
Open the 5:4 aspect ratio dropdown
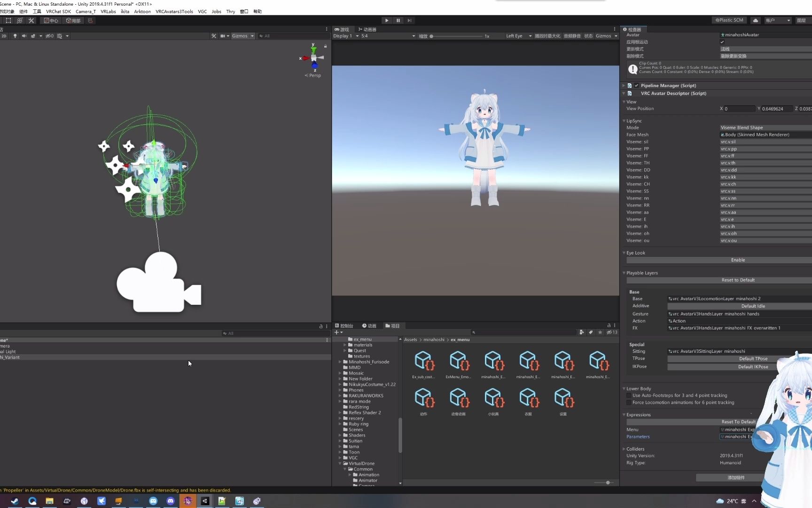388,36
